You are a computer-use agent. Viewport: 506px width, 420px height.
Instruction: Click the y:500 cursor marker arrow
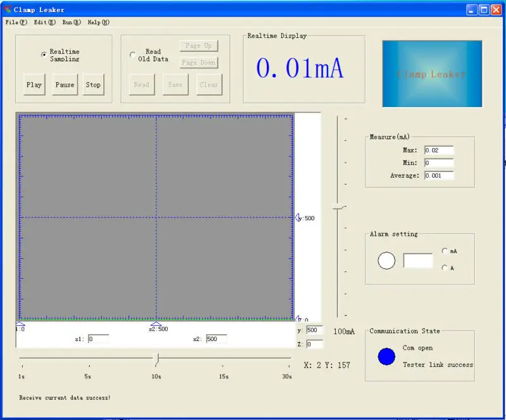pyautogui.click(x=297, y=217)
